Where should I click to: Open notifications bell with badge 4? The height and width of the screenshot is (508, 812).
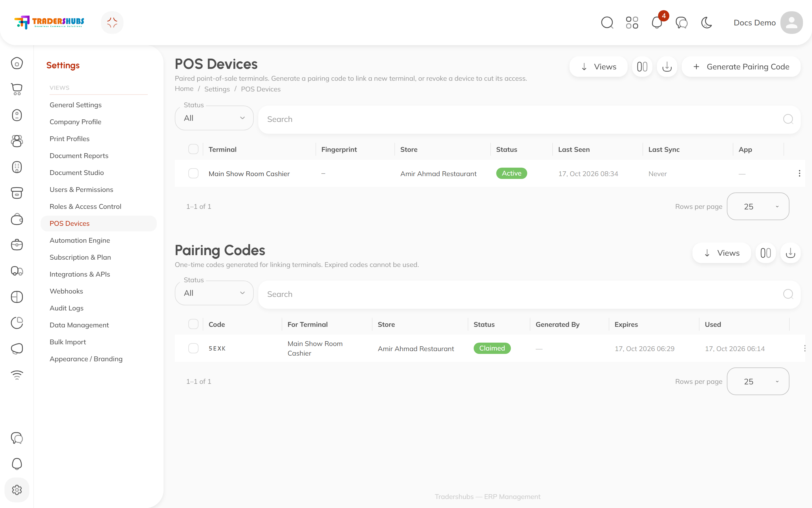coord(657,23)
